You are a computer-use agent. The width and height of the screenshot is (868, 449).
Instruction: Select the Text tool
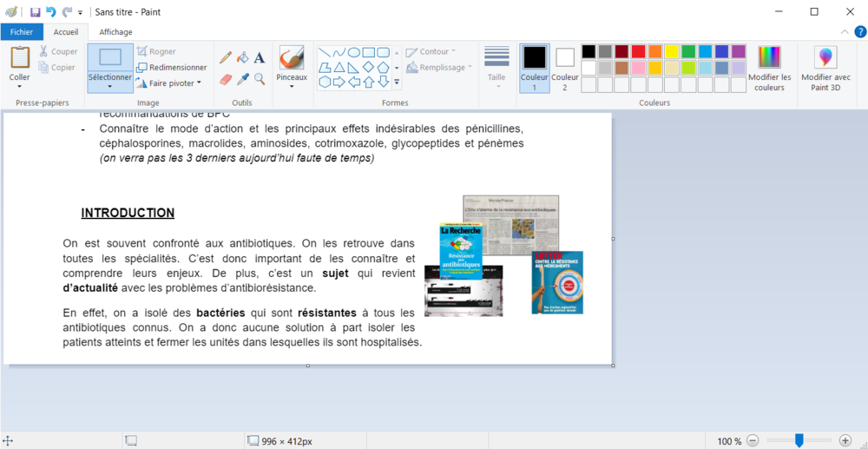click(x=259, y=58)
